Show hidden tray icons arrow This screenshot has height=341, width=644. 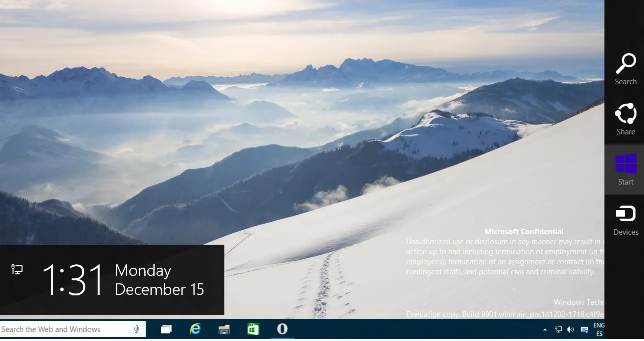545,329
